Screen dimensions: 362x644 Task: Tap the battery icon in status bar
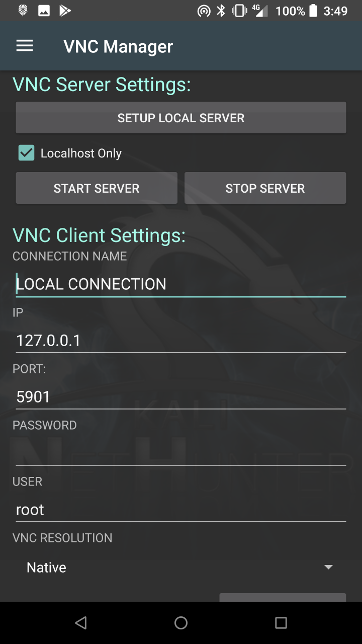[x=313, y=11]
